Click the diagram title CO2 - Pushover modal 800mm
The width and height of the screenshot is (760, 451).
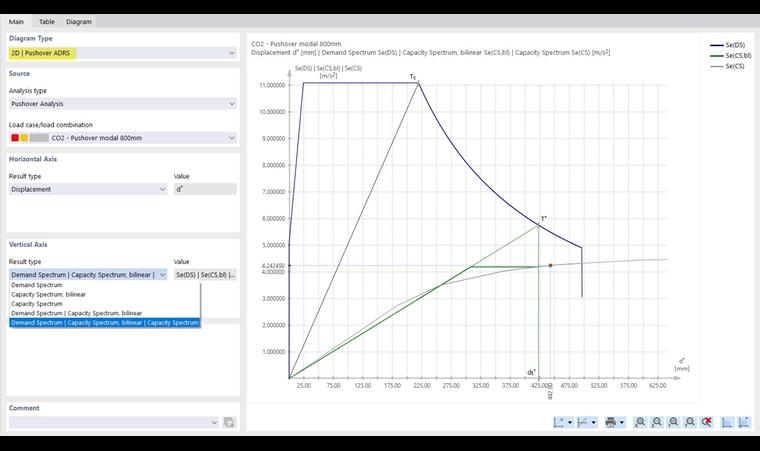296,44
